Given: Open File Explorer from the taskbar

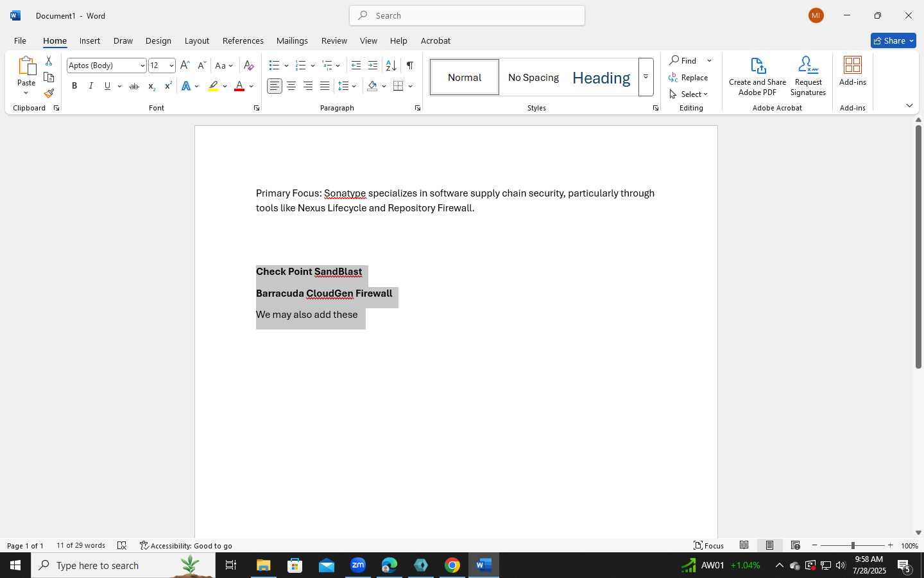Looking at the screenshot, I should [264, 565].
